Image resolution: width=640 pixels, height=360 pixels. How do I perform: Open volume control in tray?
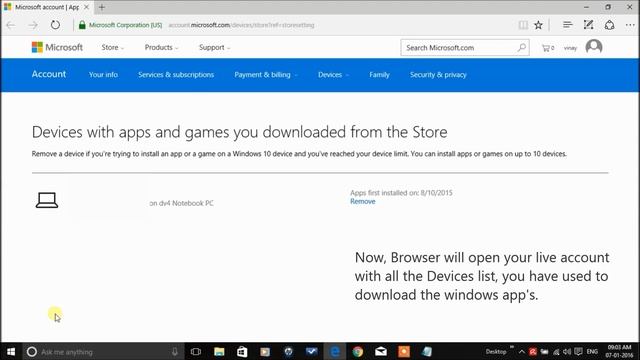pos(567,352)
